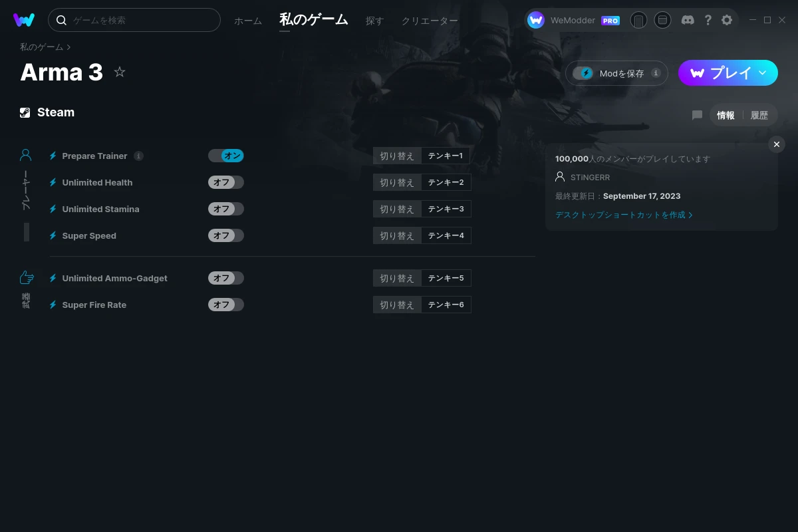Image resolution: width=798 pixels, height=532 pixels.
Task: Close the info panel
Action: (776, 144)
